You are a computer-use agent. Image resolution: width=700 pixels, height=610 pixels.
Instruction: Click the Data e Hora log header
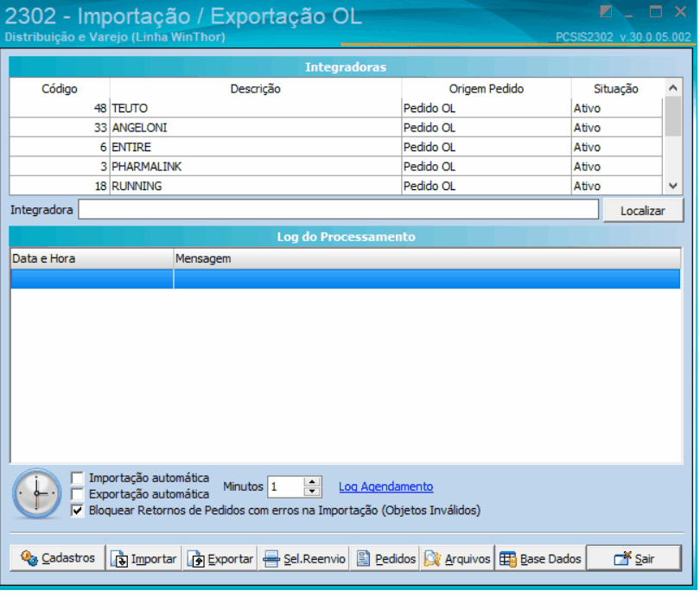click(92, 258)
